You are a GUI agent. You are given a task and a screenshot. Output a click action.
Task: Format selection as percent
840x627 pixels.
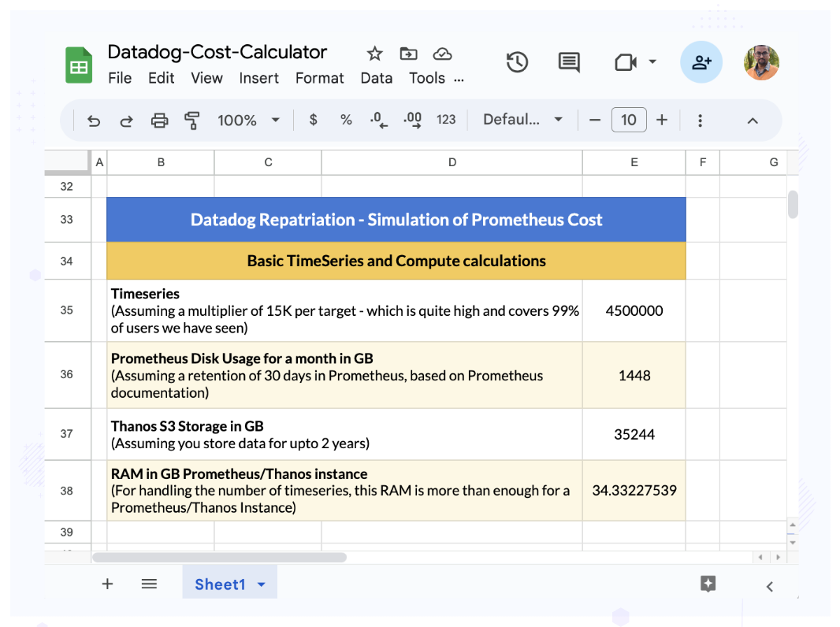point(346,120)
